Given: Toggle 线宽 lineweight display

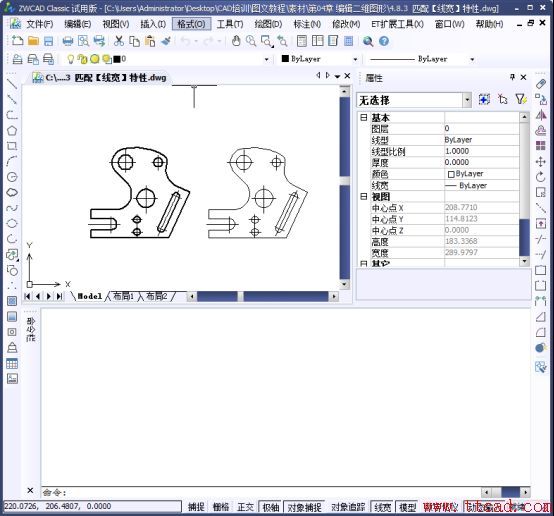Looking at the screenshot, I should 382,507.
